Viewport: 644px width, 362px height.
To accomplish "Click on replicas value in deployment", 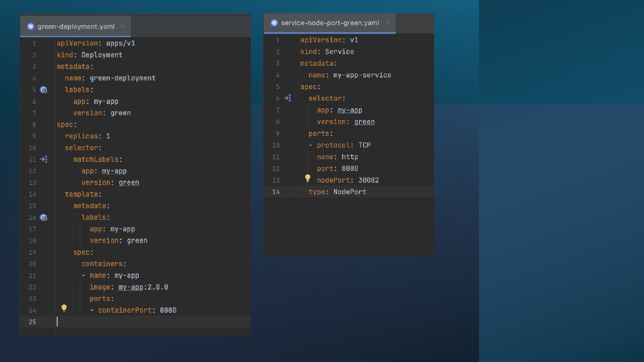I will point(108,136).
